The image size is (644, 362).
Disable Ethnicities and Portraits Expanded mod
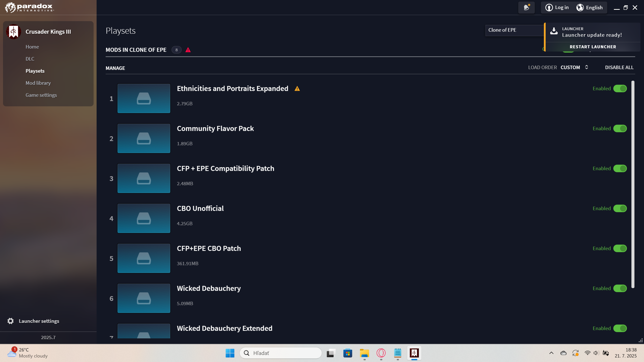pos(620,88)
